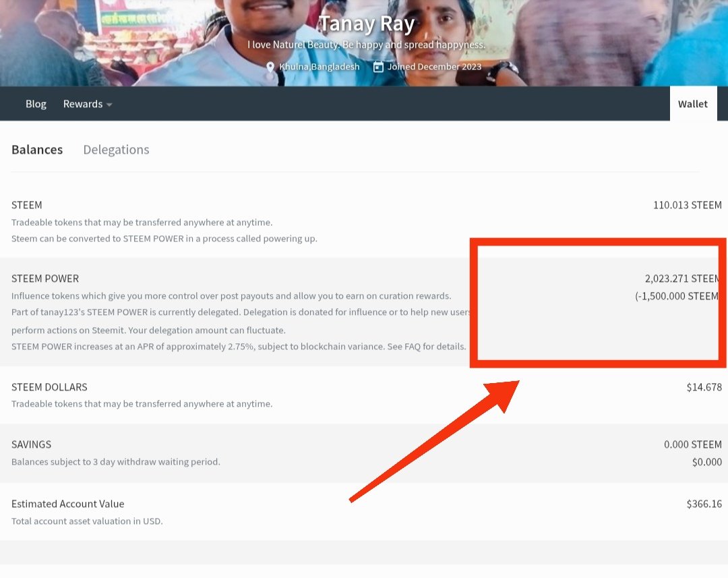This screenshot has width=728, height=578.
Task: Switch to the Balances tab
Action: [37, 150]
